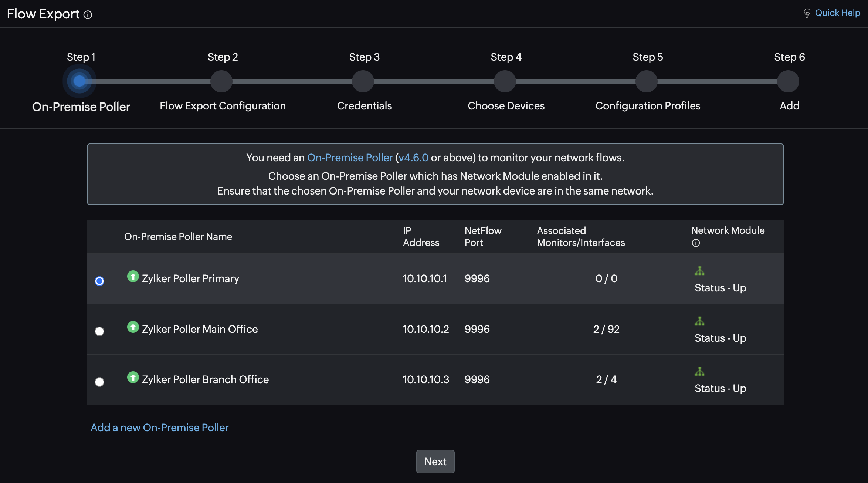Click the green up-status icon for Zylker Poller Primary
Viewport: 868px width, 483px height.
click(x=133, y=276)
